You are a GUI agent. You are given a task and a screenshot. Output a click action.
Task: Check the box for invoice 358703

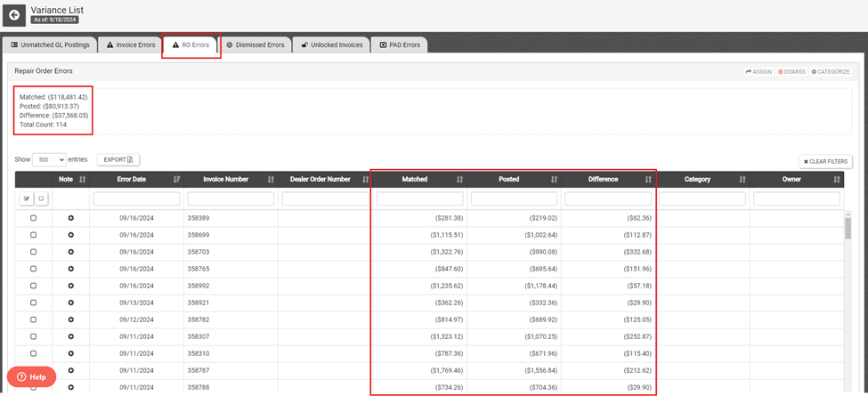pos(33,252)
